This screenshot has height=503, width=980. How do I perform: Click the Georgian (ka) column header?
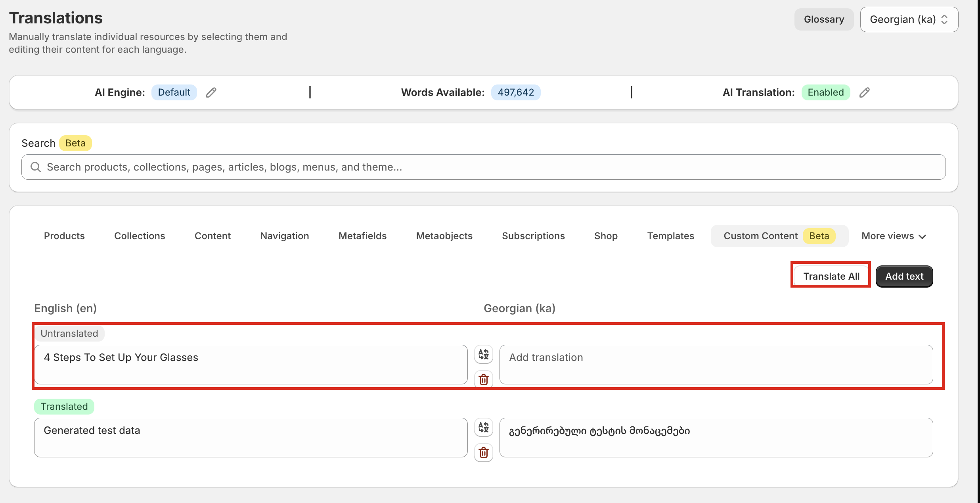click(519, 308)
